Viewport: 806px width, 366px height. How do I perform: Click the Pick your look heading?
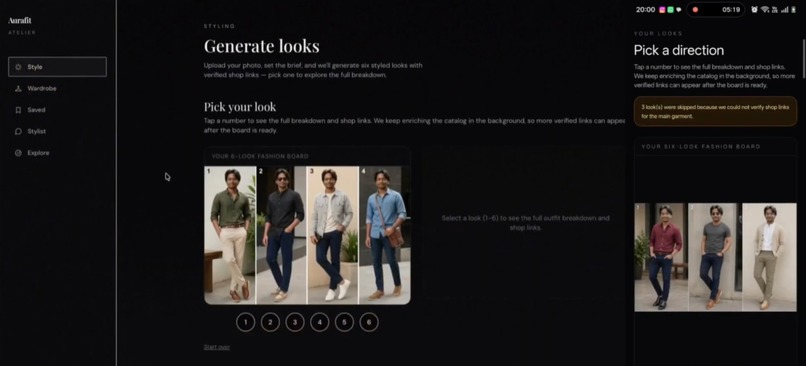240,107
